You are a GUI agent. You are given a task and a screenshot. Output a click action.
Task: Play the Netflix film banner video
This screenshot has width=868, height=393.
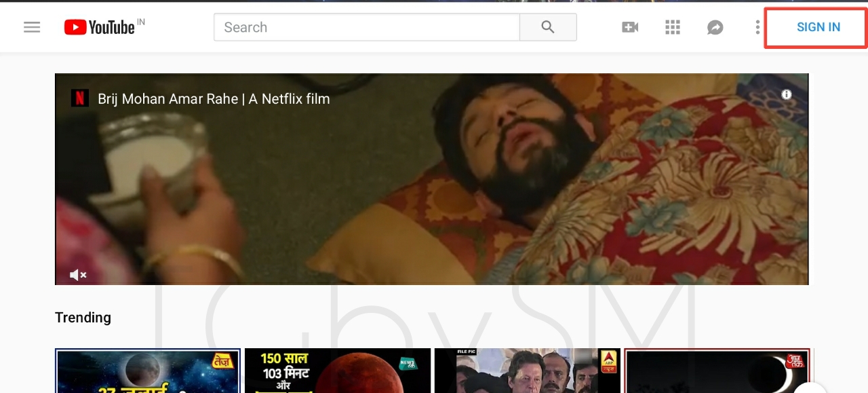pyautogui.click(x=431, y=179)
